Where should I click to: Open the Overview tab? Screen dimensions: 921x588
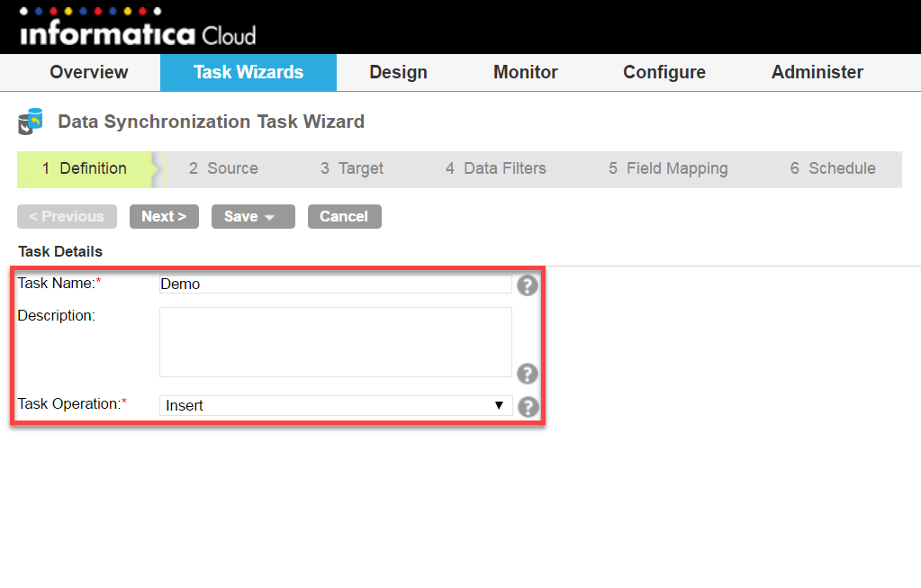[89, 72]
